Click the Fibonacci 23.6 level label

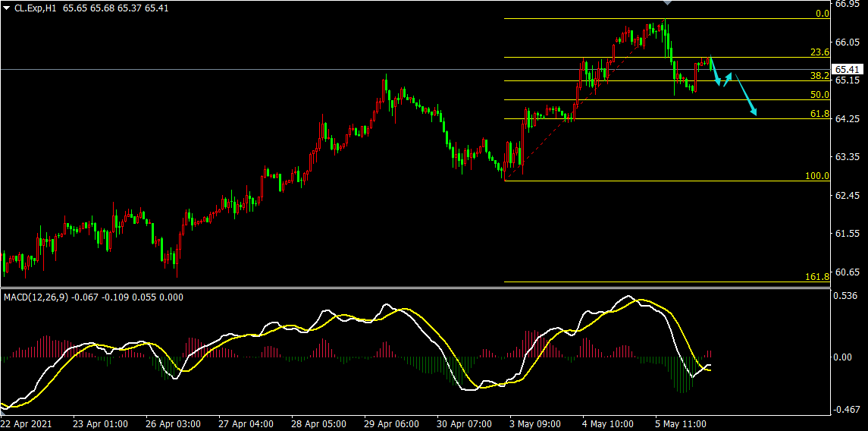pos(819,52)
